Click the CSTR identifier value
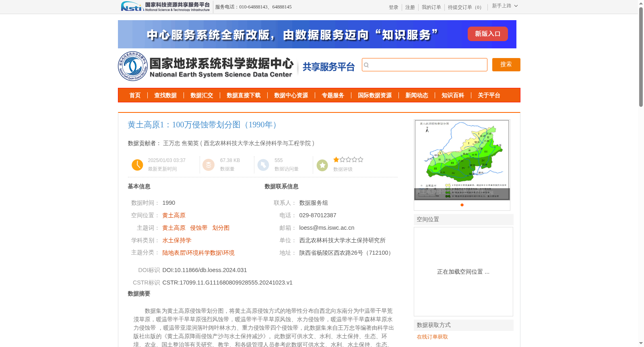Image resolution: width=644 pixels, height=347 pixels. 227,283
